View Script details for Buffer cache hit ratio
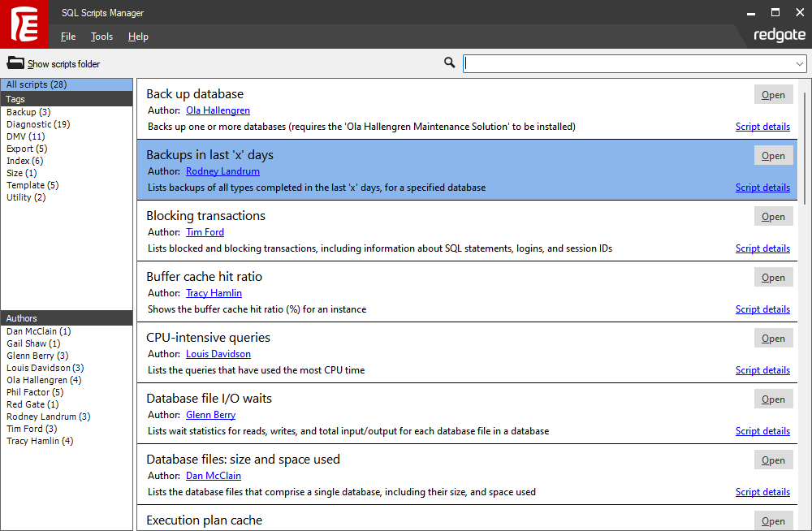This screenshot has width=812, height=531. pyautogui.click(x=762, y=309)
